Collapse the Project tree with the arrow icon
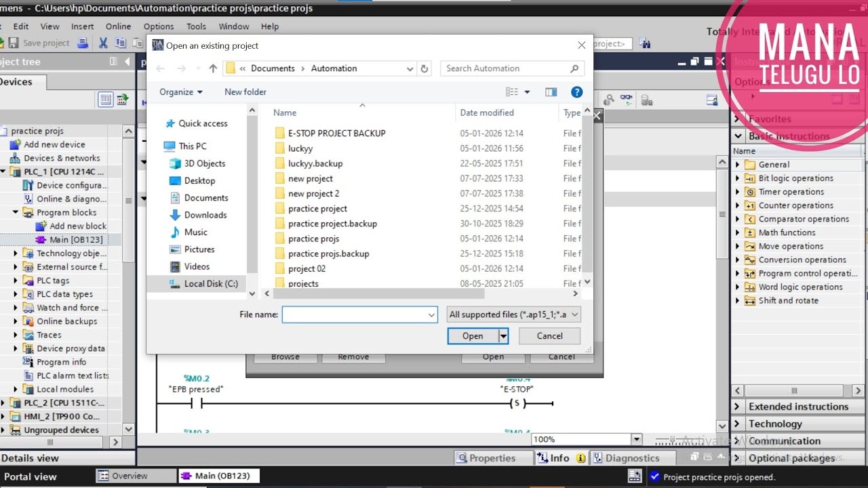Viewport: 868px width, 488px height. 127,62
